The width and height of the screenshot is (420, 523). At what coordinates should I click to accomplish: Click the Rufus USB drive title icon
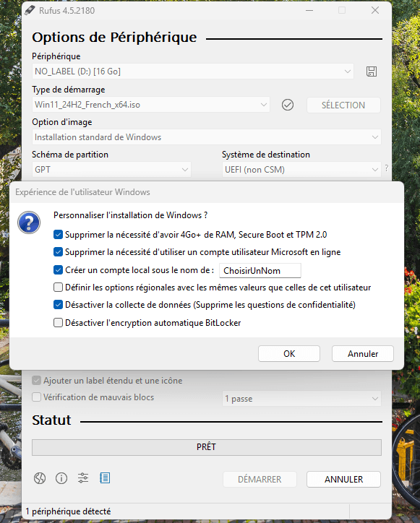(30, 10)
